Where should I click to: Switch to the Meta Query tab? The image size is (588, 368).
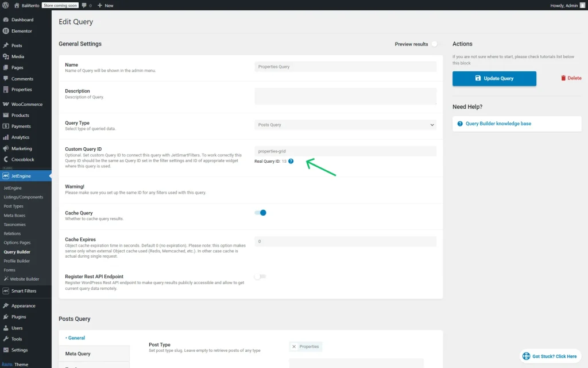pyautogui.click(x=94, y=354)
